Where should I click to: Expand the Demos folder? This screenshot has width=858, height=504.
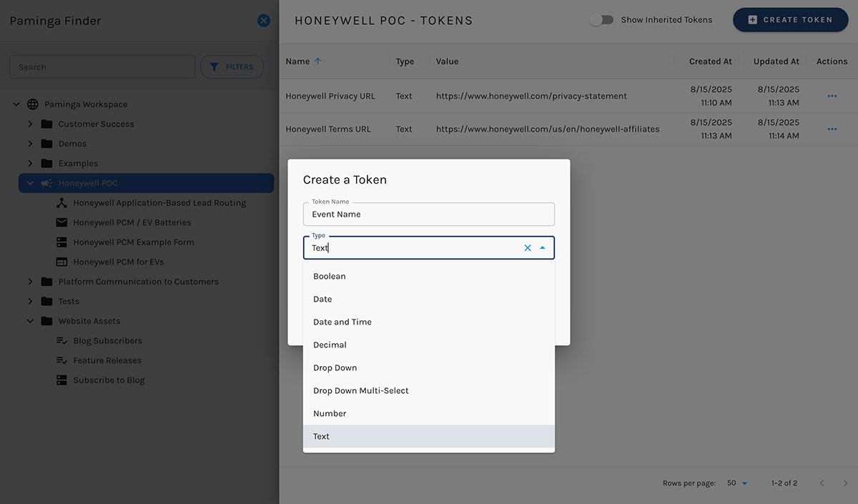click(x=30, y=144)
